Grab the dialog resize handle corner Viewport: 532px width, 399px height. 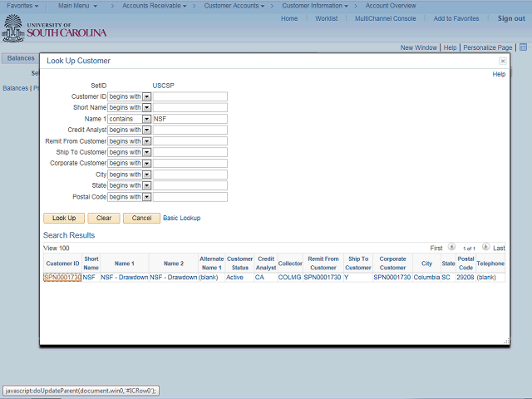tap(506, 342)
